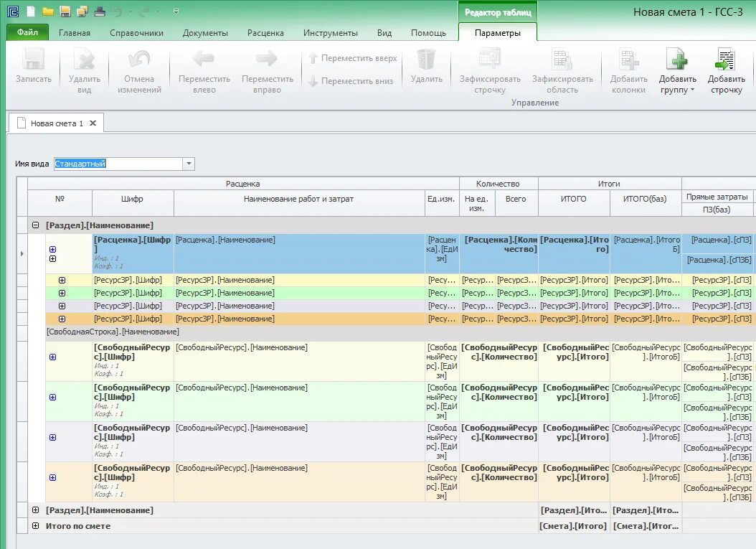756x549 pixels.
Task: Switch to the Документы ribbon tab
Action: pyautogui.click(x=205, y=33)
